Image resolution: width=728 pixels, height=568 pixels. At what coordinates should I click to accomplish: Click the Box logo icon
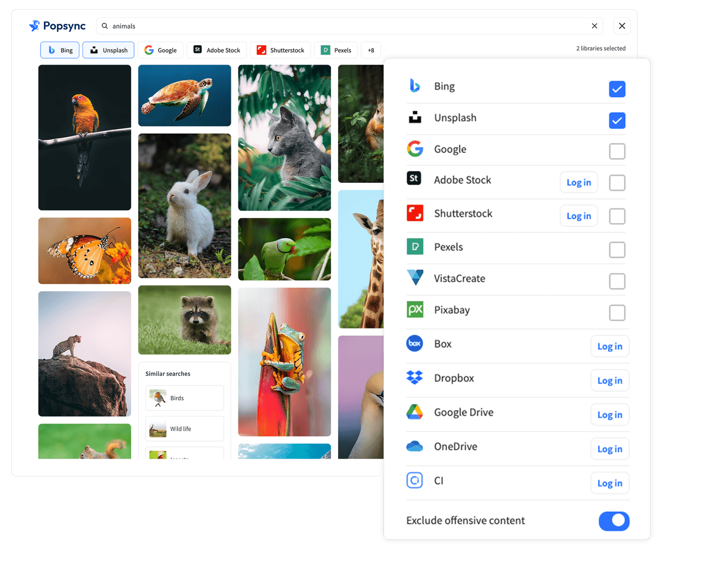(415, 344)
